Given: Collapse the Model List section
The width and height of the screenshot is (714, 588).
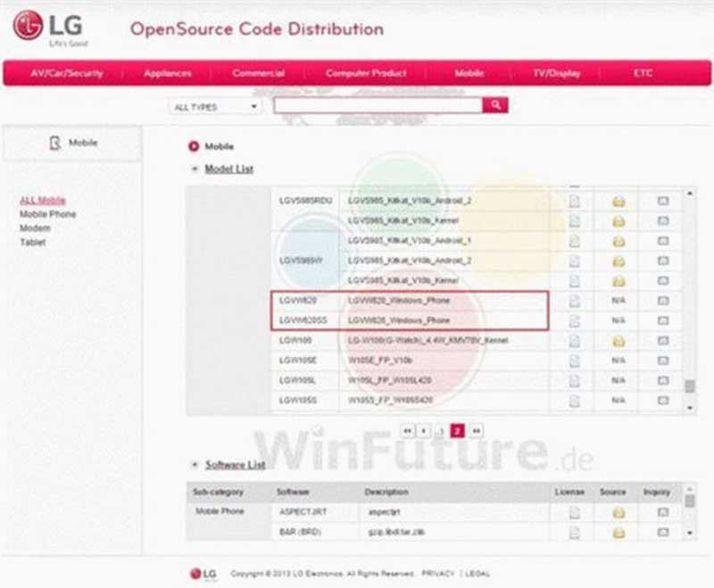Looking at the screenshot, I should point(195,169).
